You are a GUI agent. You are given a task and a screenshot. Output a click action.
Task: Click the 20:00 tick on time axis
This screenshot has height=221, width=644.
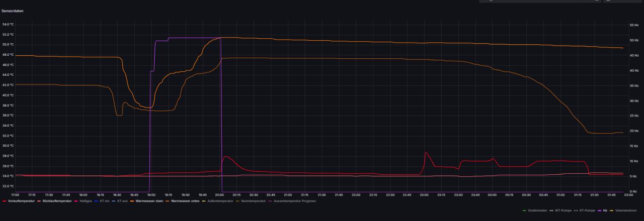[220, 195]
